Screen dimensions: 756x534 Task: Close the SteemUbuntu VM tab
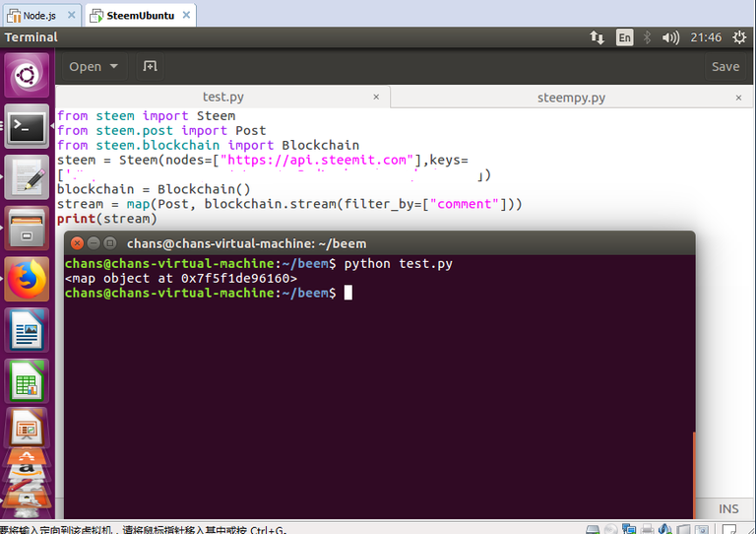click(186, 15)
